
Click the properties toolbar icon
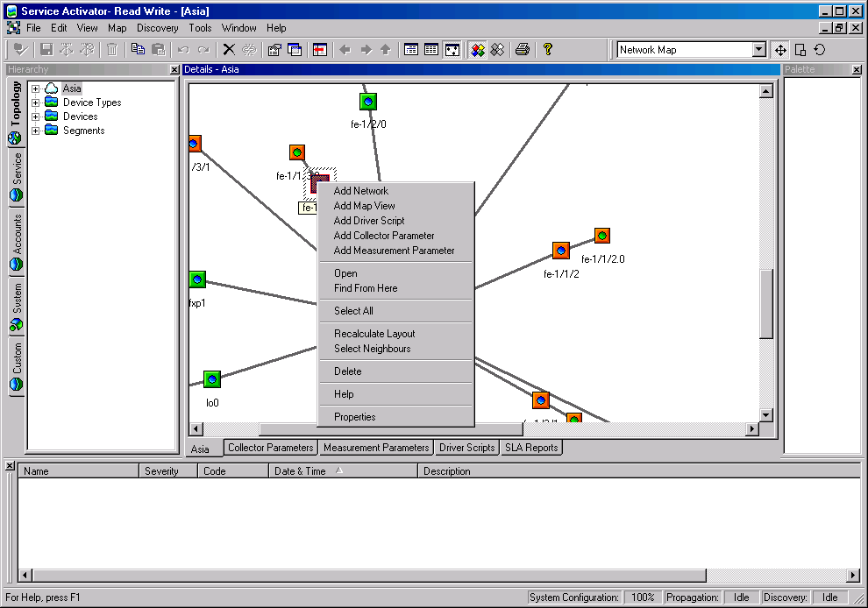click(274, 50)
